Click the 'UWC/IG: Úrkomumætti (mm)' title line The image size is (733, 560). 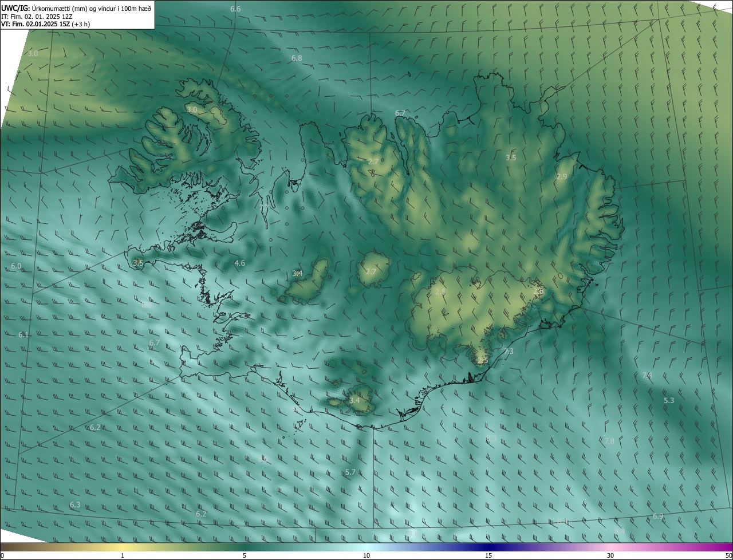coord(76,8)
